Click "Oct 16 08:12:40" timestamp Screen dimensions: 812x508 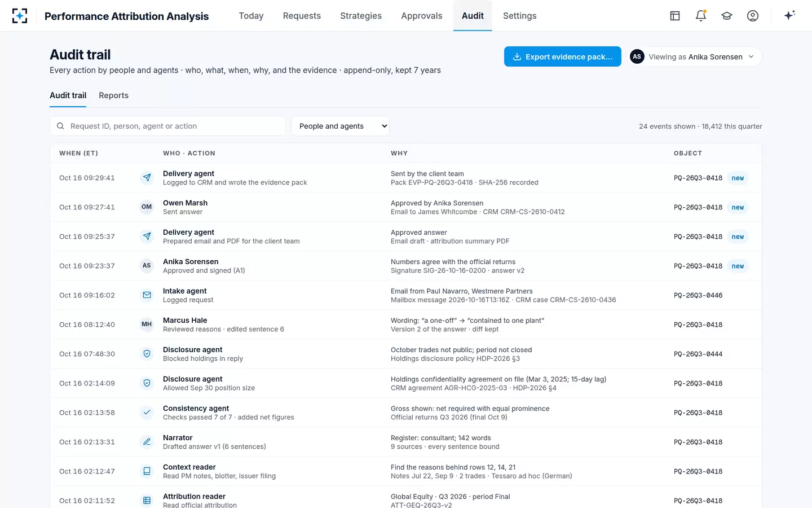pos(87,325)
